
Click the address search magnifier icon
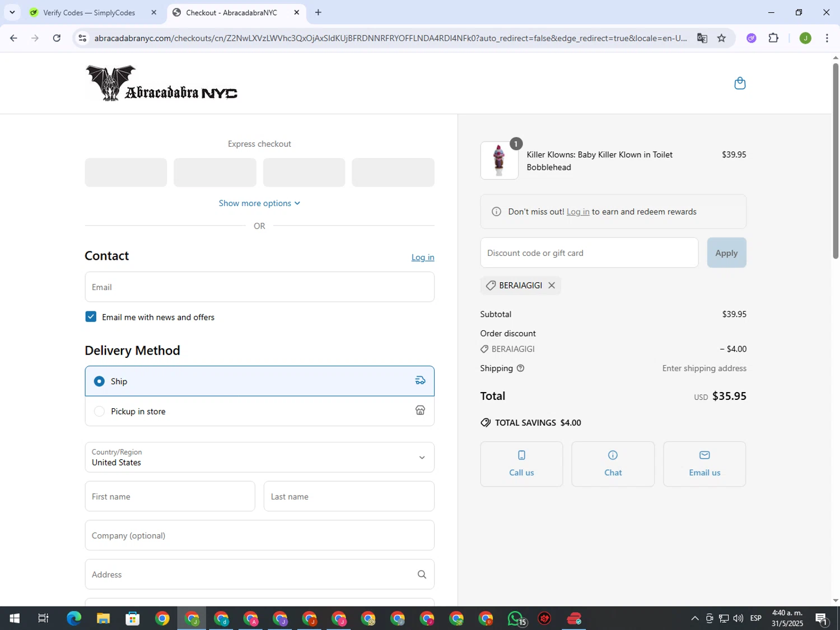(x=422, y=575)
